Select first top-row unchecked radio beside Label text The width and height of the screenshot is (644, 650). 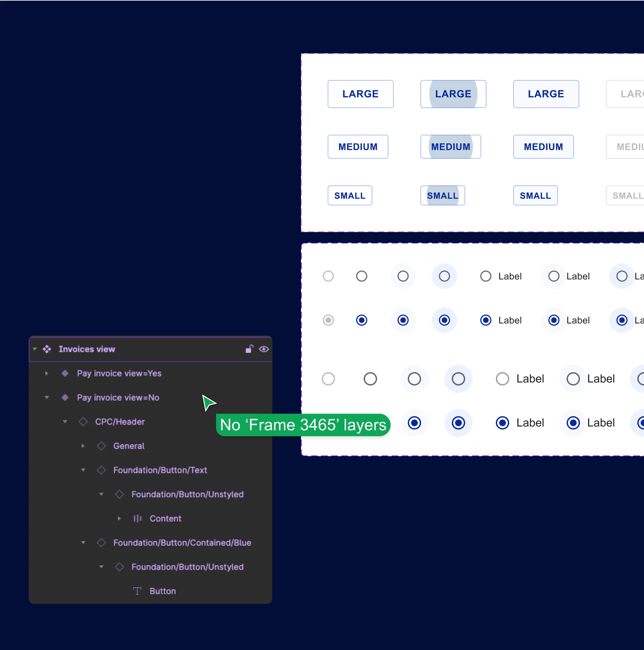coord(486,276)
